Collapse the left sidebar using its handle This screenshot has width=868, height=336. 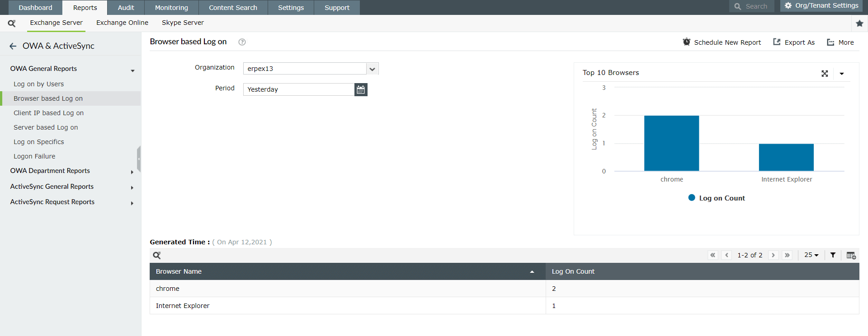(139, 159)
